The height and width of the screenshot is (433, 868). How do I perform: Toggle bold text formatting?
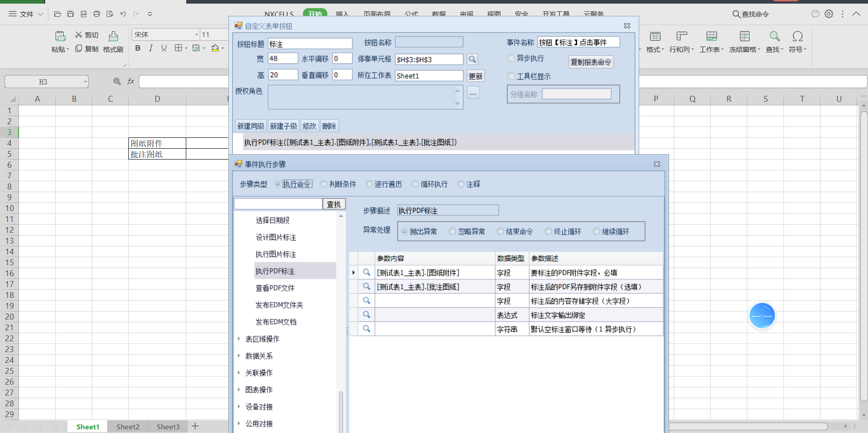point(138,48)
